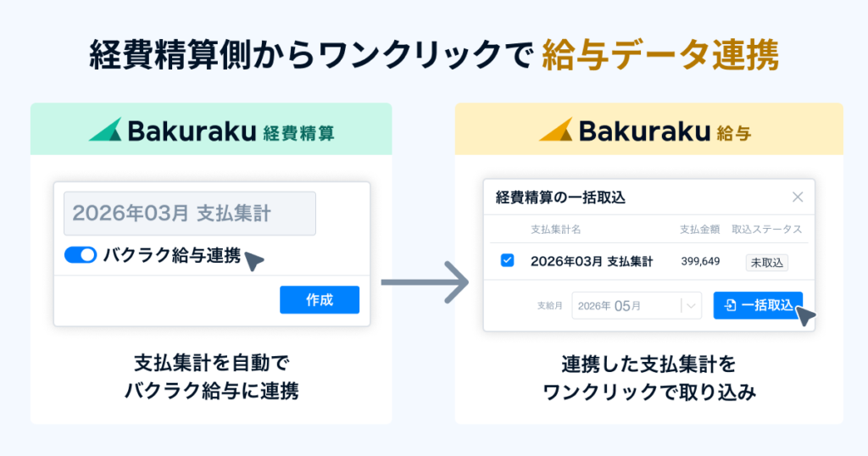Select the 支払集計名 column header
The image size is (868, 456).
555,230
